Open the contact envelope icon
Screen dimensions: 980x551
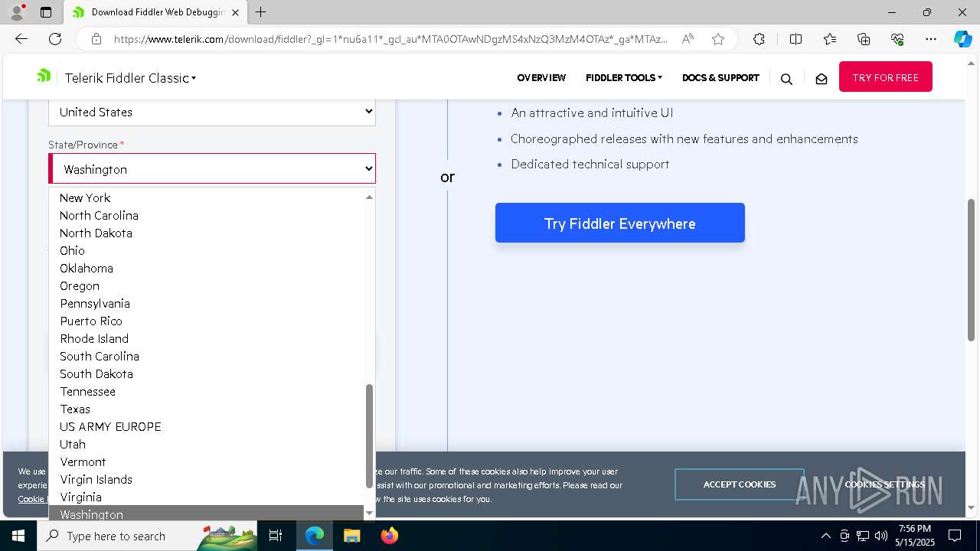tap(822, 79)
